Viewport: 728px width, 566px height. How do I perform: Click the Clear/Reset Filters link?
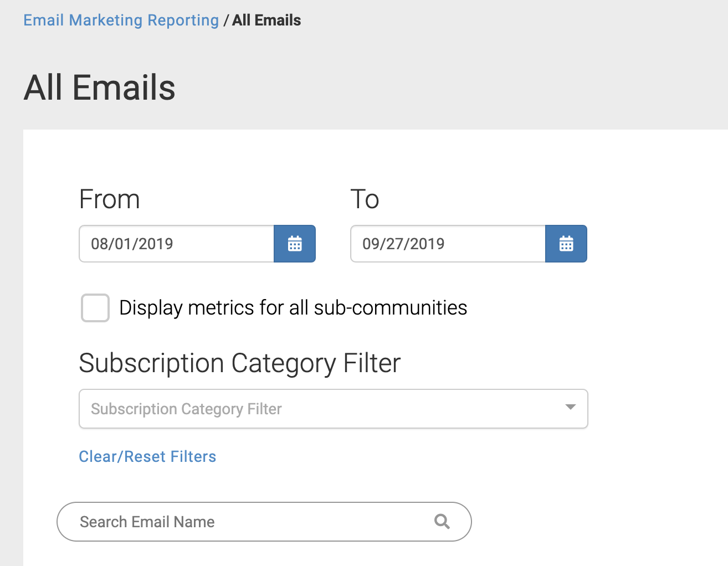147,456
